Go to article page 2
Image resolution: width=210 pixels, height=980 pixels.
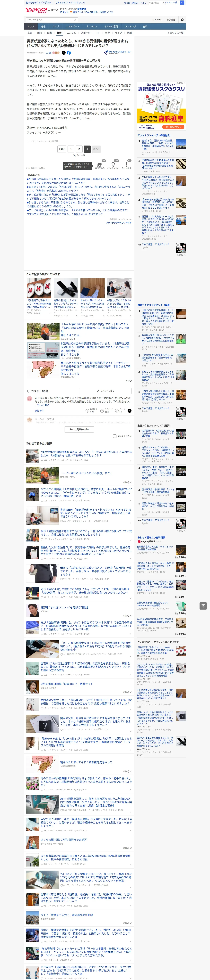click(79, 149)
